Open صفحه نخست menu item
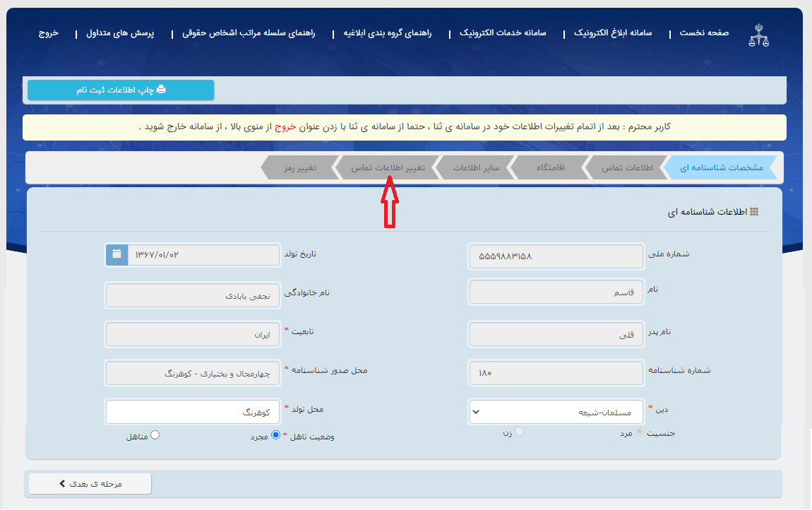This screenshot has height=510, width=812. tap(704, 32)
